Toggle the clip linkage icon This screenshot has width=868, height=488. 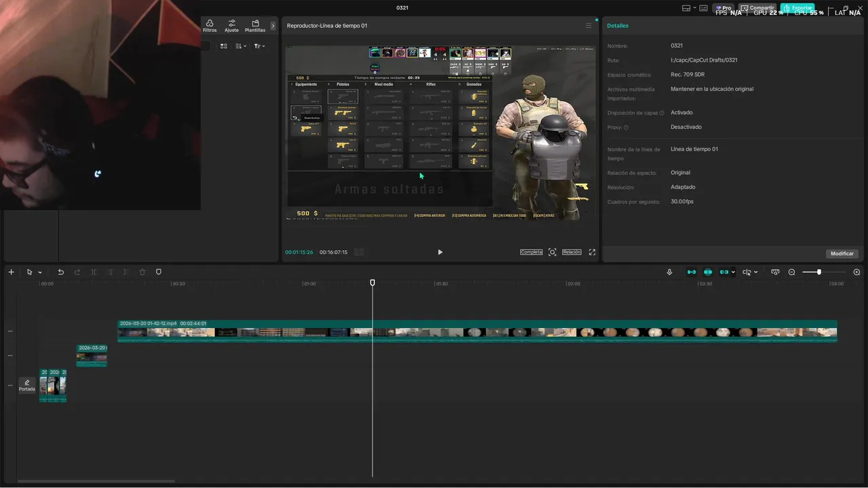point(724,272)
